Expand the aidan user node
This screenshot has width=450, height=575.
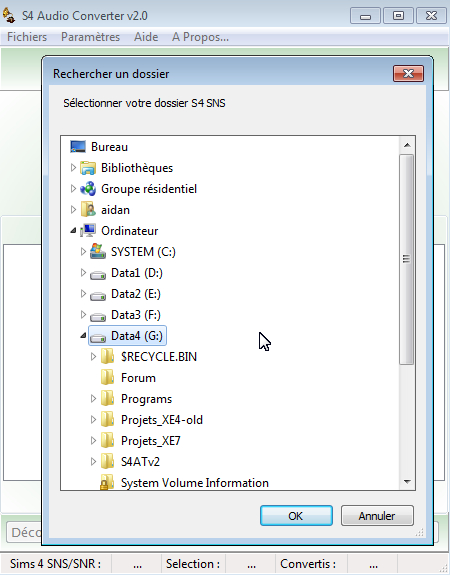(73, 209)
